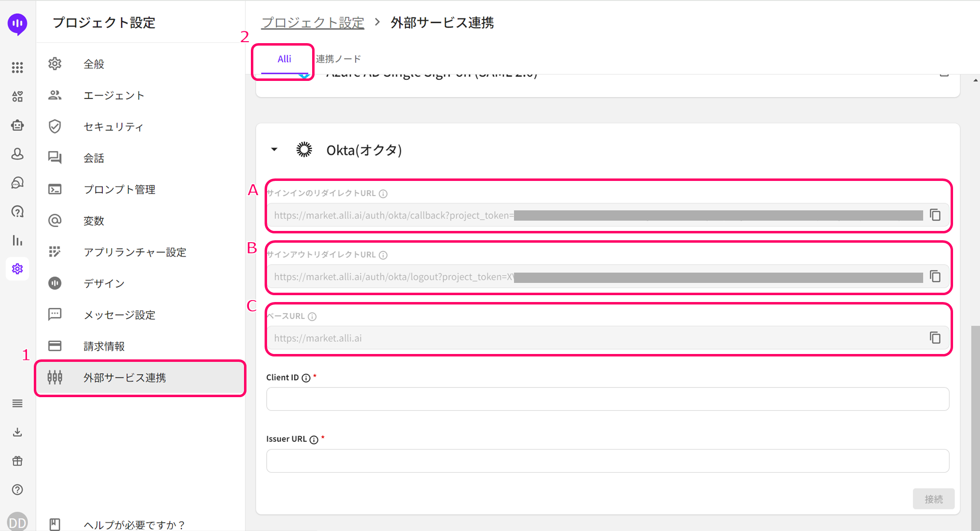Click the help question mark icon in left rail

pos(18,490)
